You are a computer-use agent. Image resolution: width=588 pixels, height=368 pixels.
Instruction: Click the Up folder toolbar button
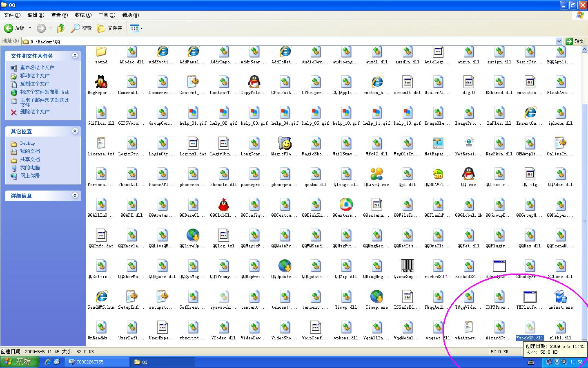[61, 28]
